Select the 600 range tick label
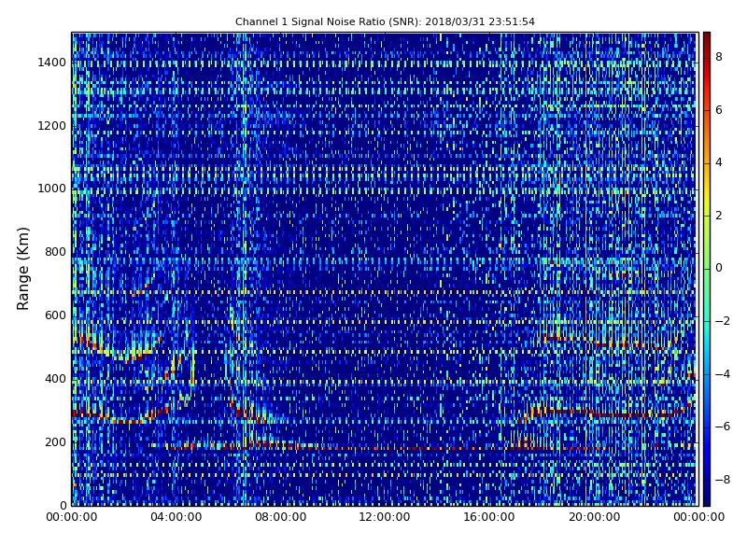 [55, 315]
